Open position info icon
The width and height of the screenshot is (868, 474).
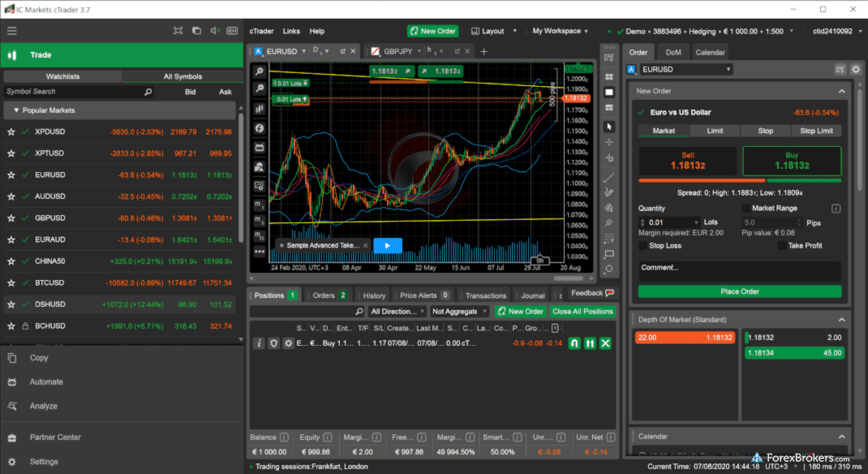[x=259, y=343]
